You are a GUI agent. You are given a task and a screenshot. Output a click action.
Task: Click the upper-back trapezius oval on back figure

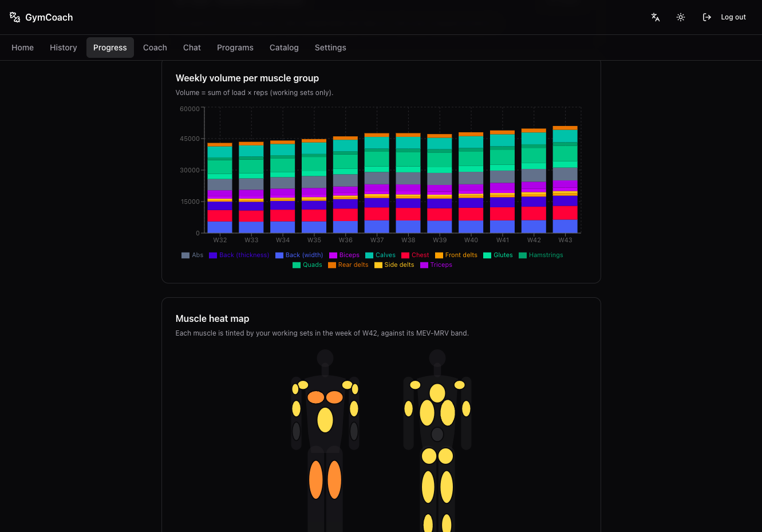coord(437,393)
